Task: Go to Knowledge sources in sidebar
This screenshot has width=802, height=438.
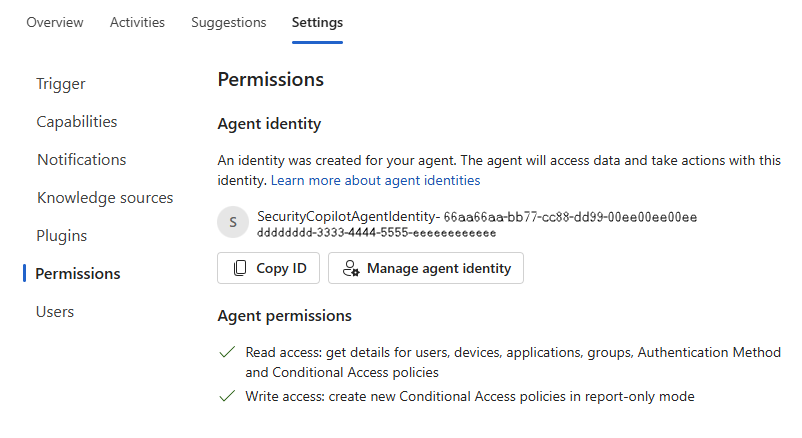Action: click(105, 198)
